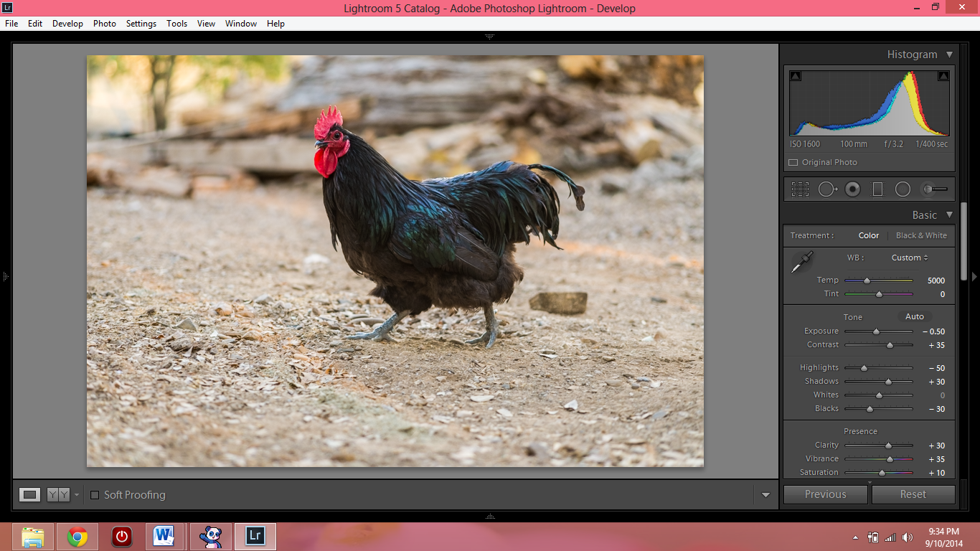Select the Red Eye Correction tool
980x551 pixels.
tap(852, 189)
